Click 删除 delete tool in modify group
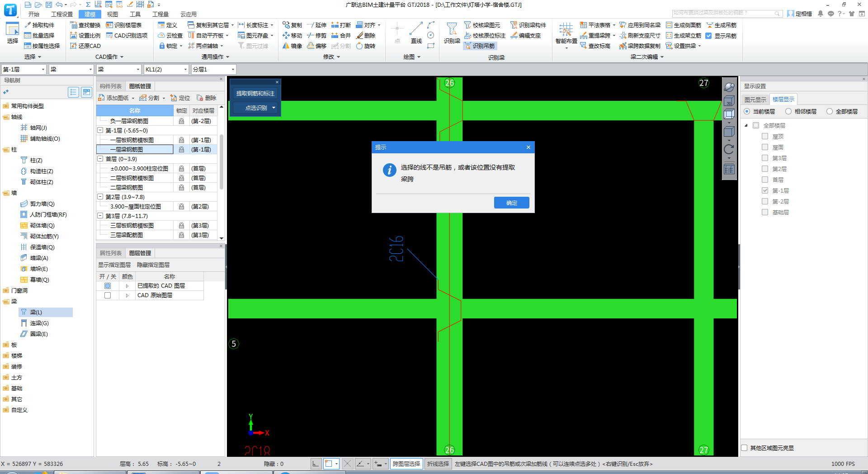The height and width of the screenshot is (474, 868). 366,35
